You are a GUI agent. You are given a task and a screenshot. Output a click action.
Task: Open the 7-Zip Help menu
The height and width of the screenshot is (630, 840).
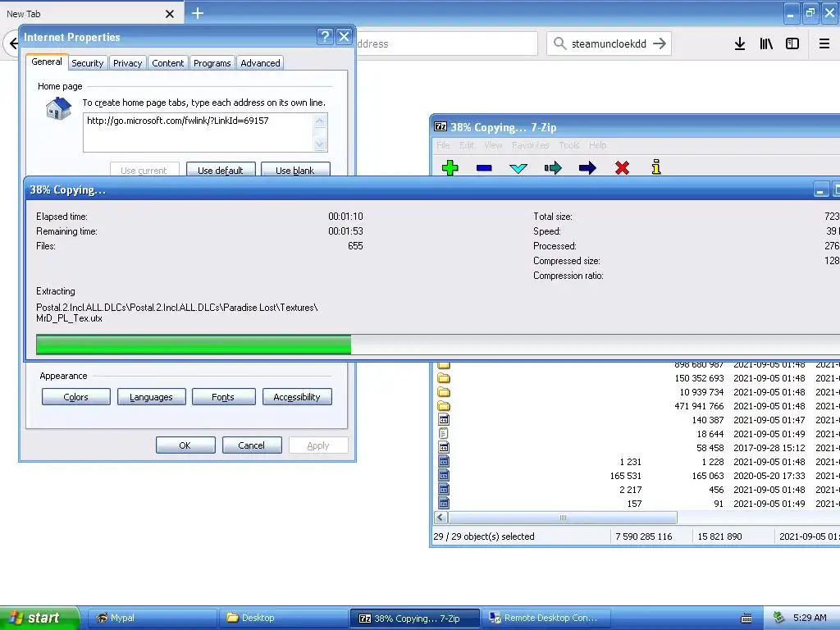[x=597, y=145]
